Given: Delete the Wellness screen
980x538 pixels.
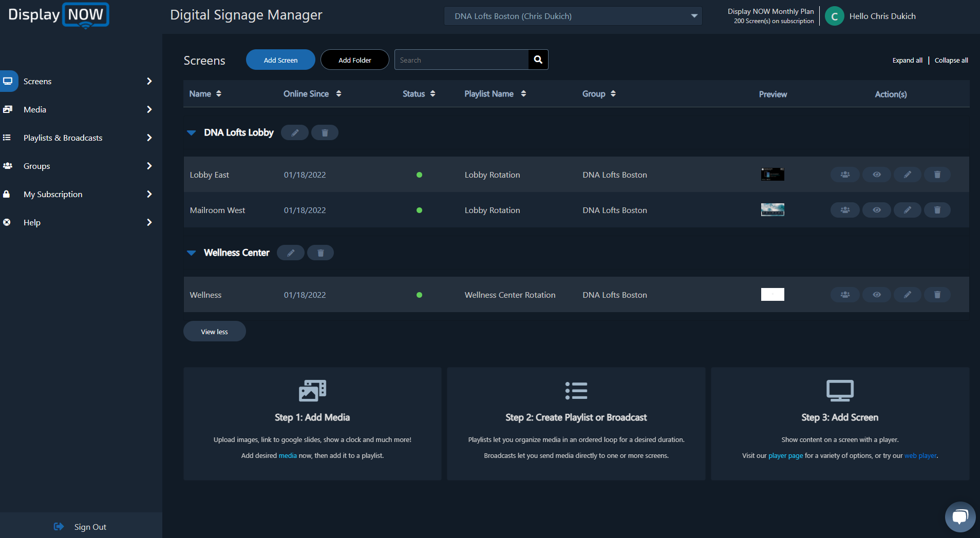Looking at the screenshot, I should pyautogui.click(x=937, y=295).
